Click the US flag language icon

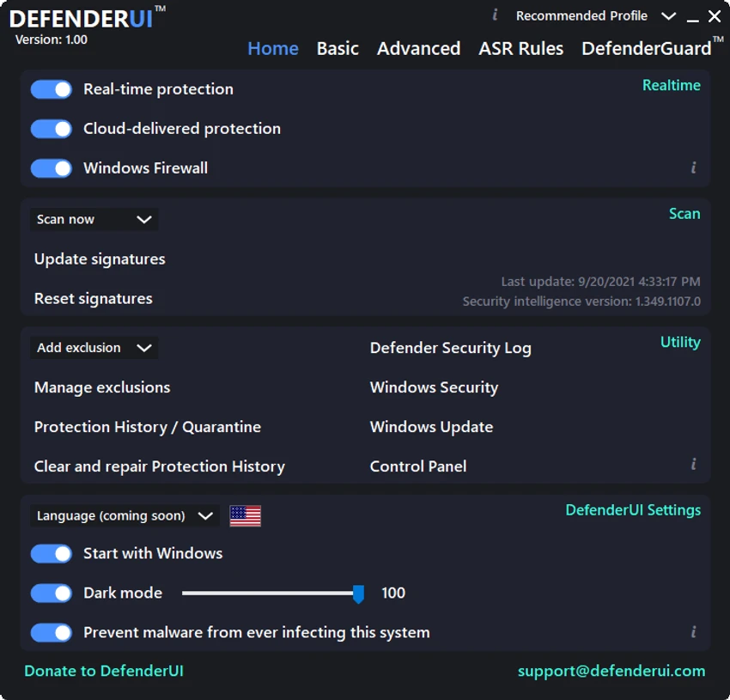246,516
